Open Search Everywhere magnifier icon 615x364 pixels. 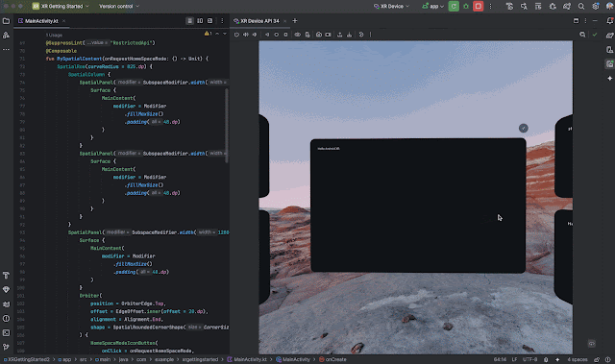tap(581, 7)
